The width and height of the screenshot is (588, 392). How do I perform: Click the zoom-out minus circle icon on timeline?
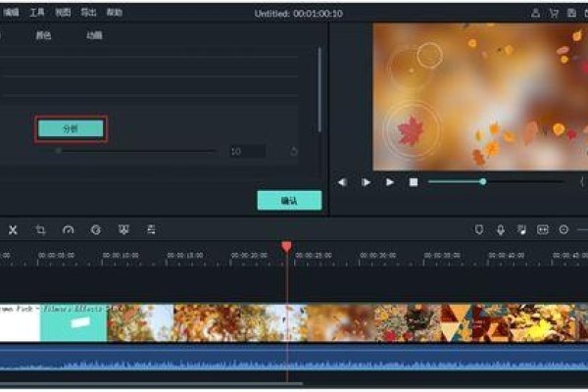pyautogui.click(x=563, y=229)
